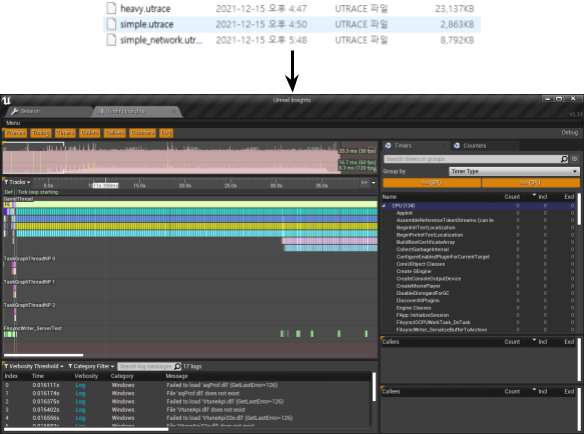Click the Count column in timers table
This screenshot has height=434, width=584.
pyautogui.click(x=512, y=197)
